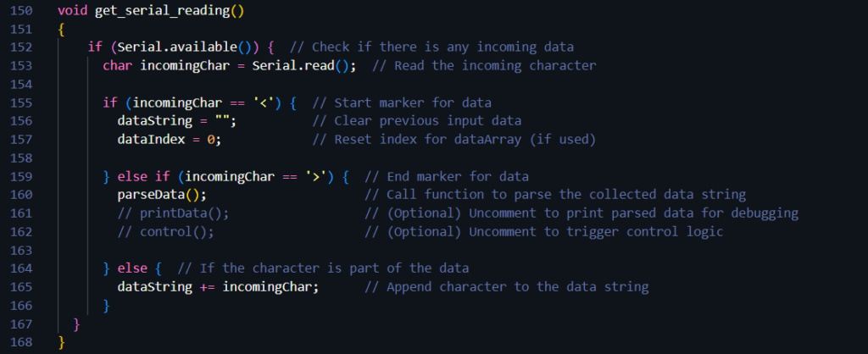Click line number 153 in the gutter

tap(23, 66)
